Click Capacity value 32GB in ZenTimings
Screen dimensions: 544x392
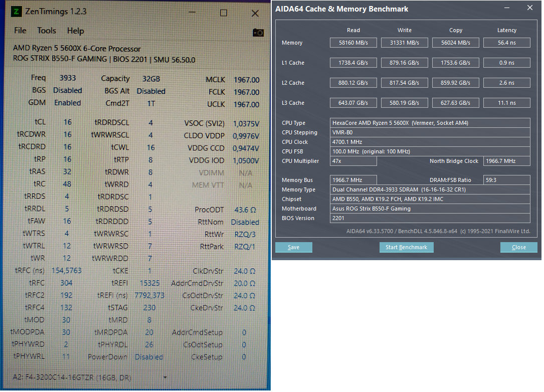pyautogui.click(x=151, y=79)
